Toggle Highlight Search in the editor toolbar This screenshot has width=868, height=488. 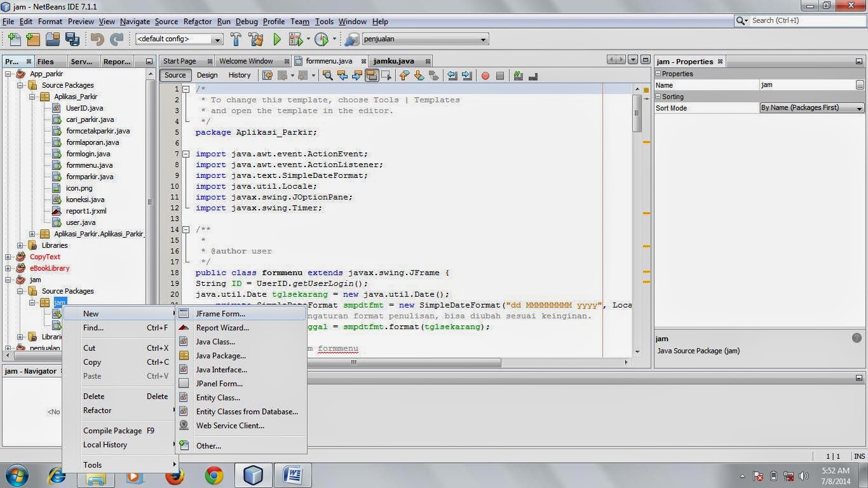pos(370,76)
